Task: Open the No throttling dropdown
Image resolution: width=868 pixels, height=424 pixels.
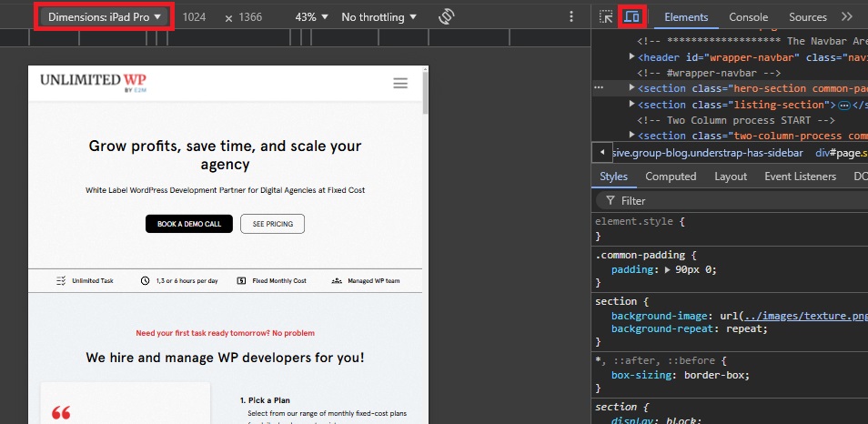Action: point(379,17)
